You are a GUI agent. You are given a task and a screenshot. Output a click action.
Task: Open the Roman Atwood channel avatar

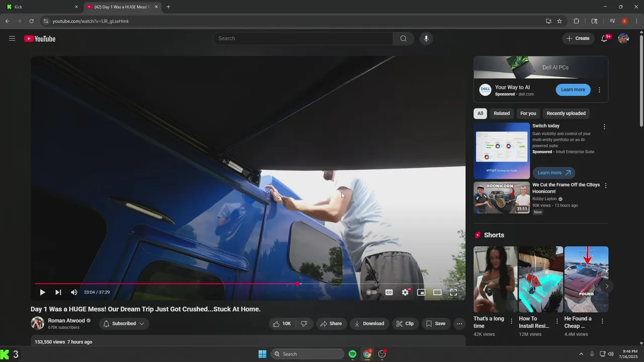[x=37, y=323]
